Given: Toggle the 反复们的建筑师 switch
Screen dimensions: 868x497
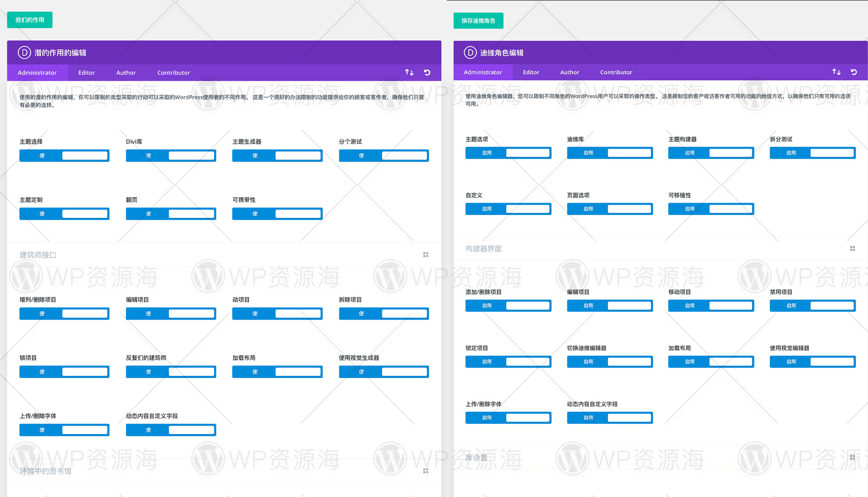Looking at the screenshot, I should pos(171,372).
